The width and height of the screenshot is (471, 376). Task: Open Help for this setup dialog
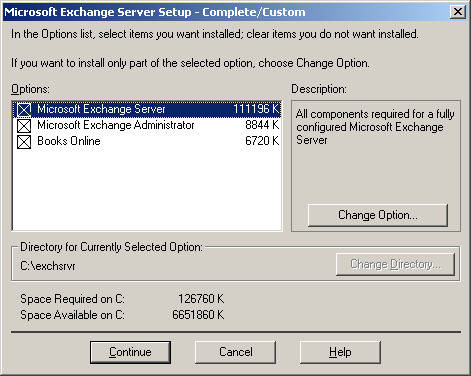tap(340, 352)
